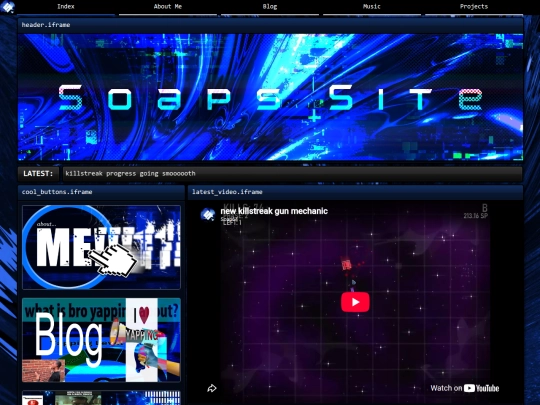Viewport: 540px width, 405px height.
Task: Click the channel avatar on the video
Action: (x=208, y=214)
